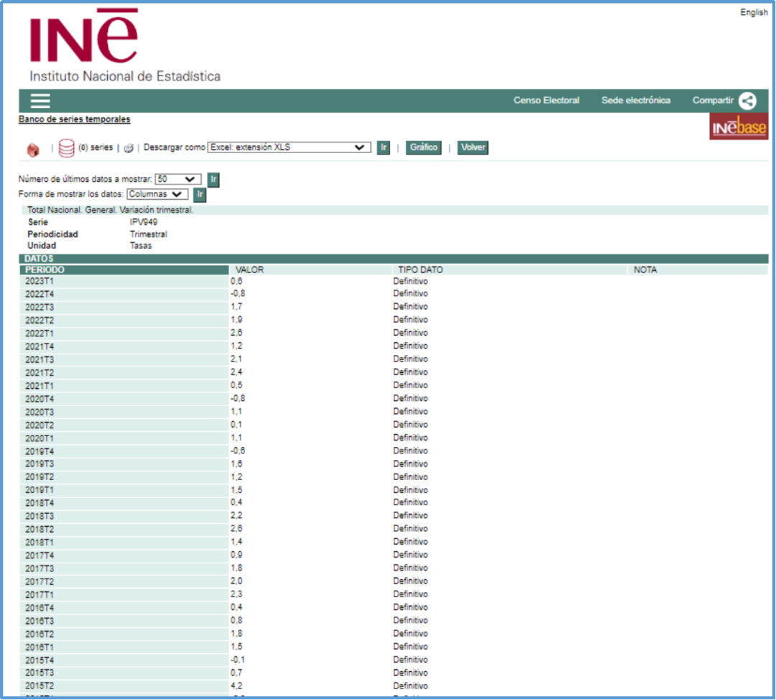Click the Definitivo cell in the 2023T1 row
This screenshot has width=776, height=700.
pyautogui.click(x=410, y=281)
